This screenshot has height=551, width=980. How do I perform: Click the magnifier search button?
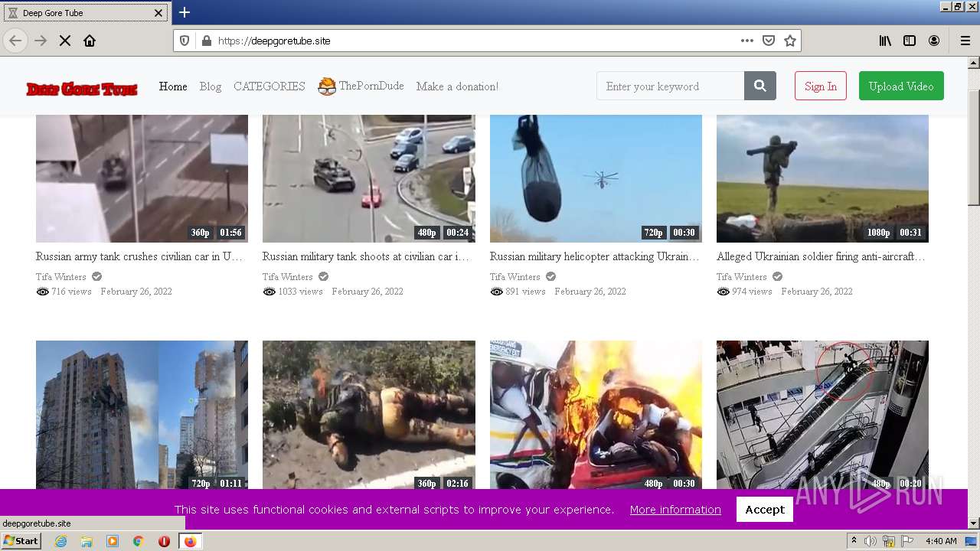tap(760, 86)
